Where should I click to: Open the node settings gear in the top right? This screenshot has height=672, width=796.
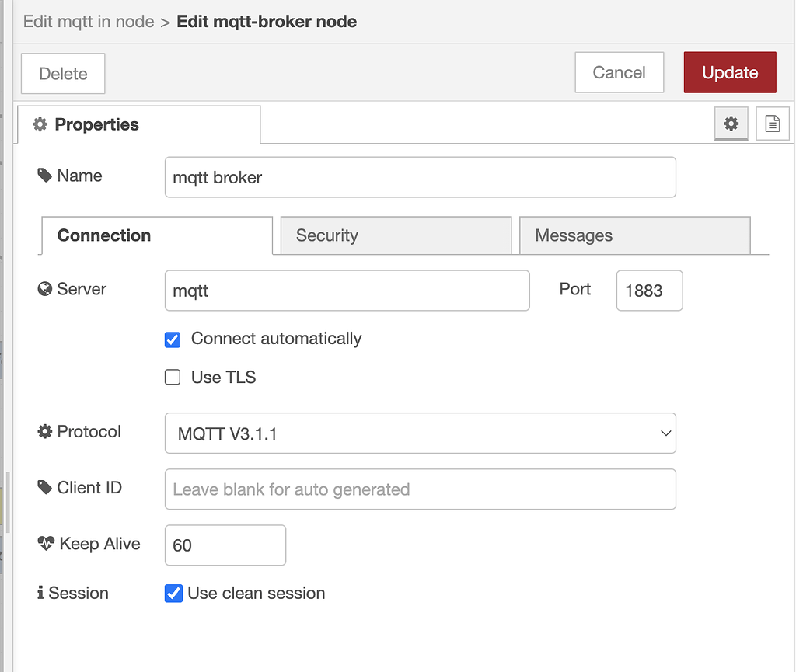[731, 123]
